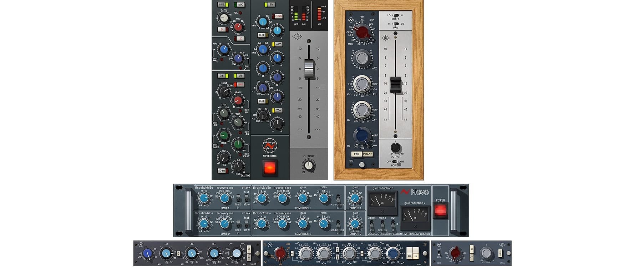Click the black OUTPUT knob on 1073
The height and width of the screenshot is (268, 644).
(x=395, y=147)
